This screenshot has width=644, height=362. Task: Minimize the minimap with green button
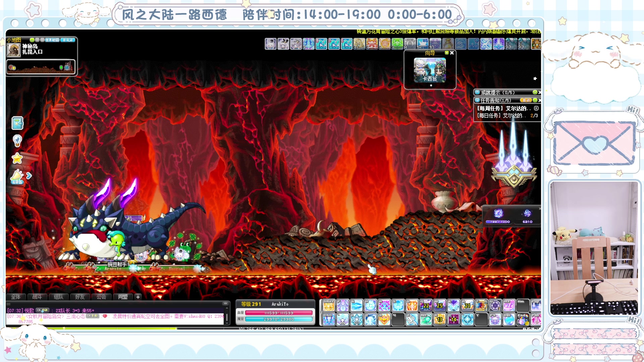click(x=32, y=40)
